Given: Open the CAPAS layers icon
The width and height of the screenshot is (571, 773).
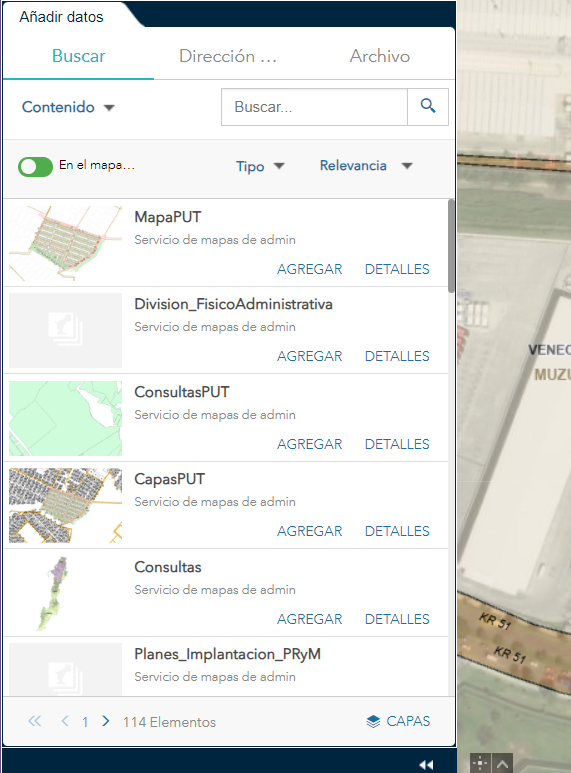Looking at the screenshot, I should click(373, 722).
